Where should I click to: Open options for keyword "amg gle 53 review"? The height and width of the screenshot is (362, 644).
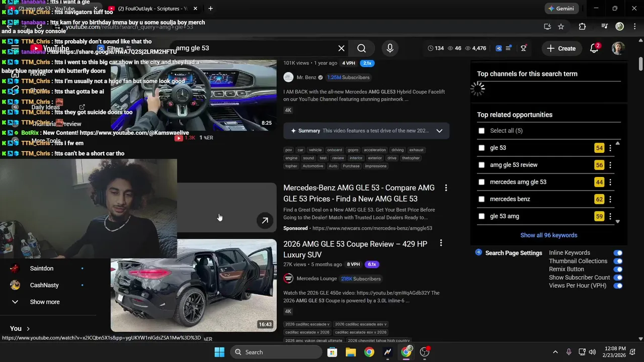[x=610, y=165]
